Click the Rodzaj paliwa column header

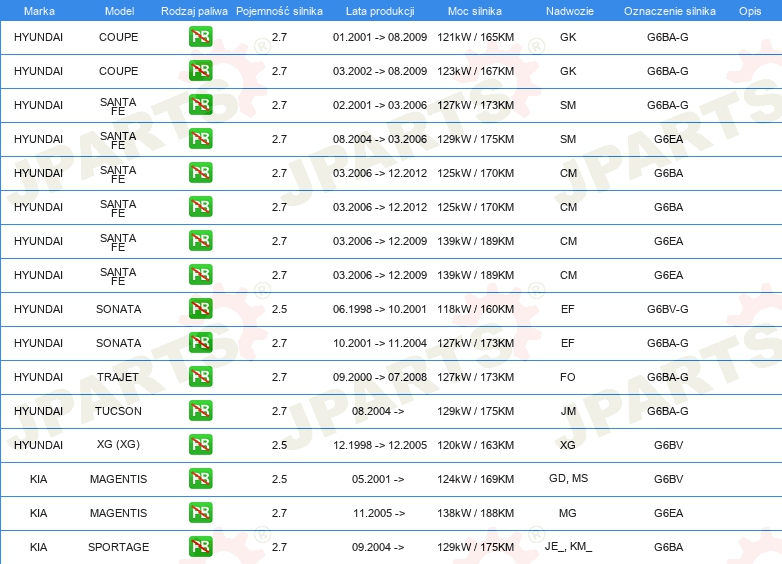[194, 11]
